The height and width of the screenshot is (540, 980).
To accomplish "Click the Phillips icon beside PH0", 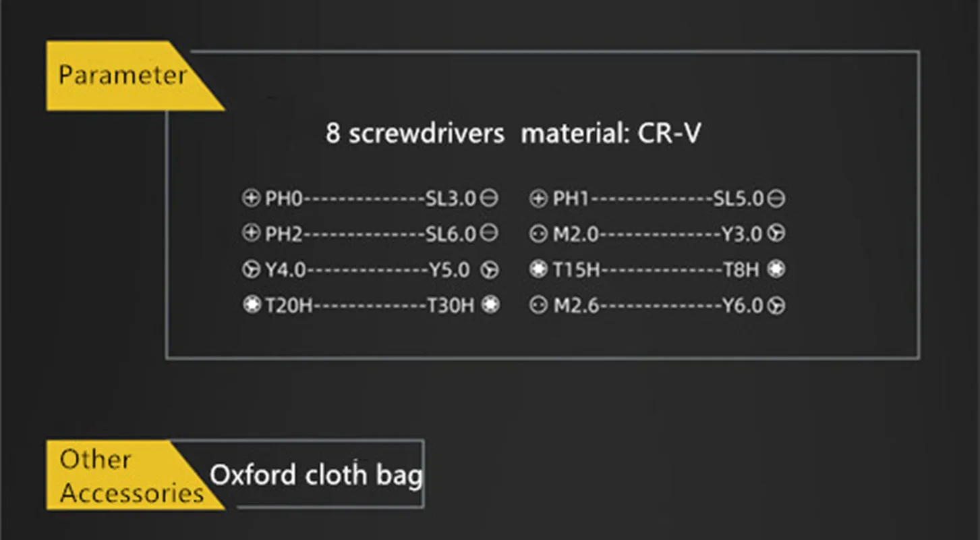I will pos(250,198).
